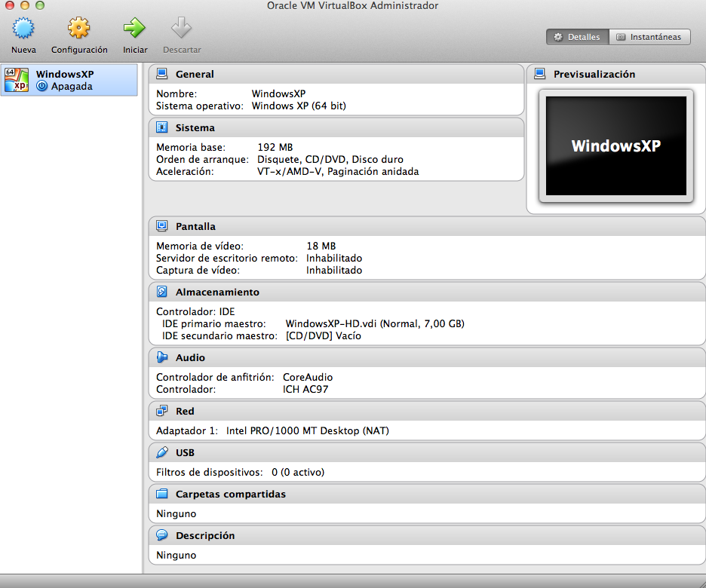
Task: Click the Red section icon
Action: (x=161, y=411)
